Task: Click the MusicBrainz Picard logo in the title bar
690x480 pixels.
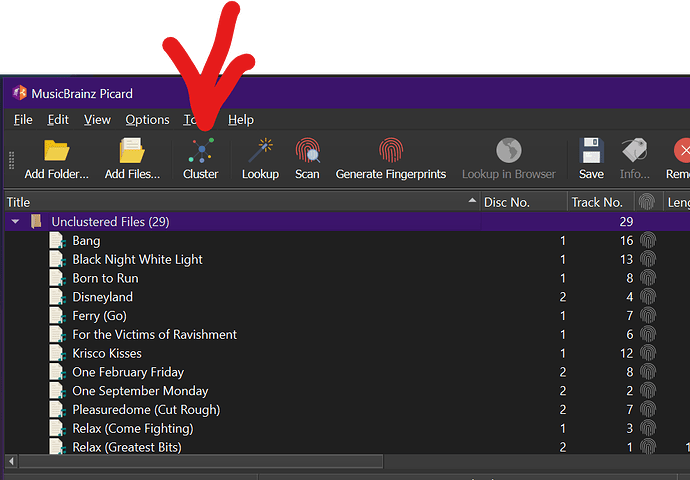Action: tap(19, 93)
